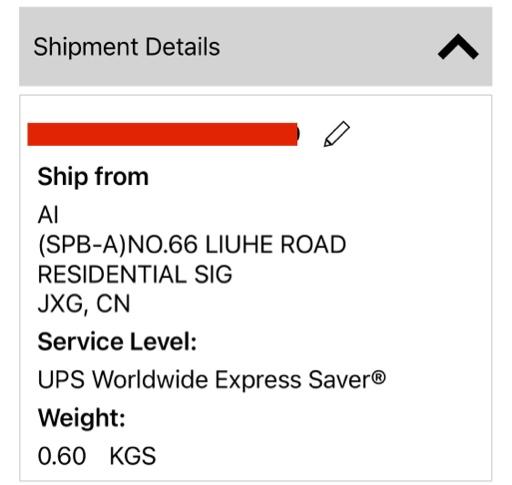Click the RESIDENTIAL SIG line
The height and width of the screenshot is (485, 512).
coord(135,274)
